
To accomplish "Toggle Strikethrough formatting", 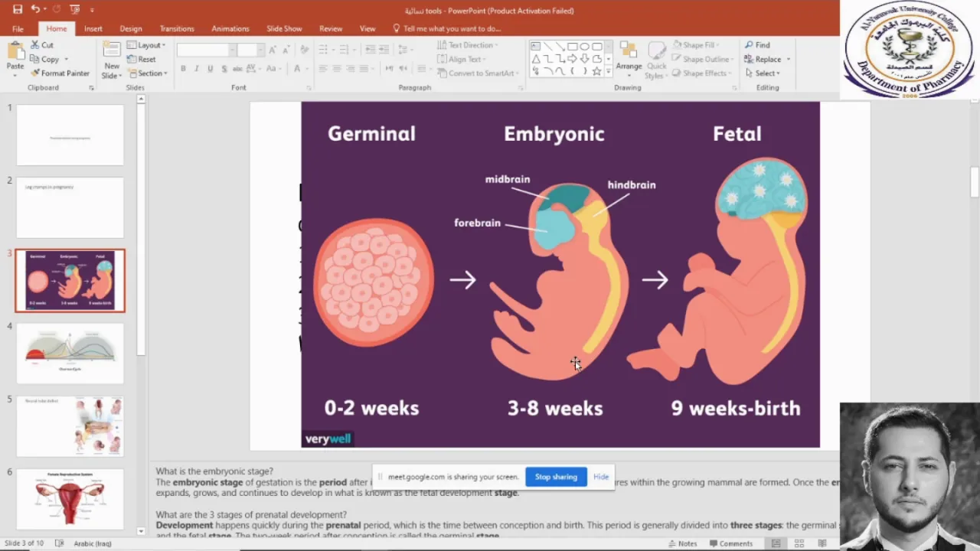I will (238, 69).
